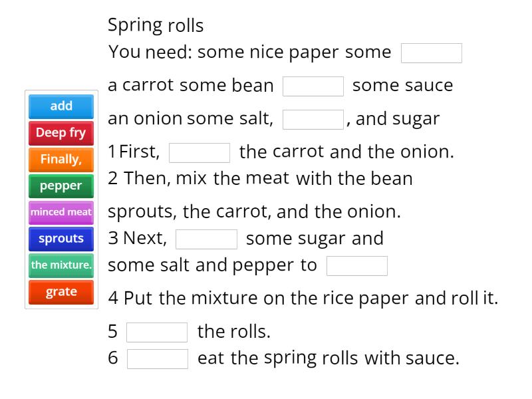
Task: Select the 'sprouts' word tile
Action: 61,239
